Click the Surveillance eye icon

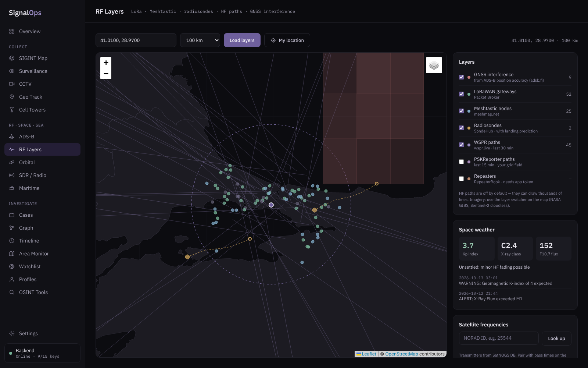tap(12, 71)
